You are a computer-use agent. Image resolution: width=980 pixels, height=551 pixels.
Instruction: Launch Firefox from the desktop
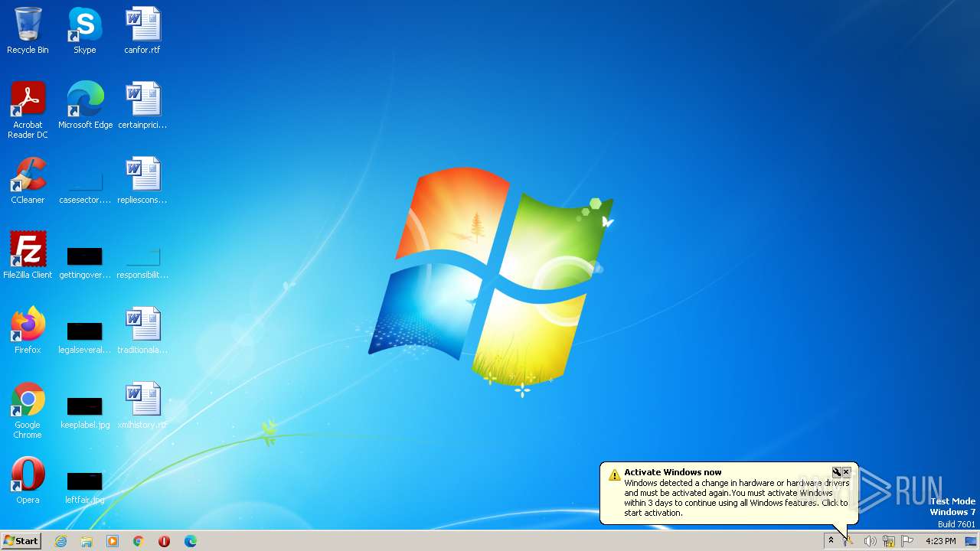(x=28, y=330)
